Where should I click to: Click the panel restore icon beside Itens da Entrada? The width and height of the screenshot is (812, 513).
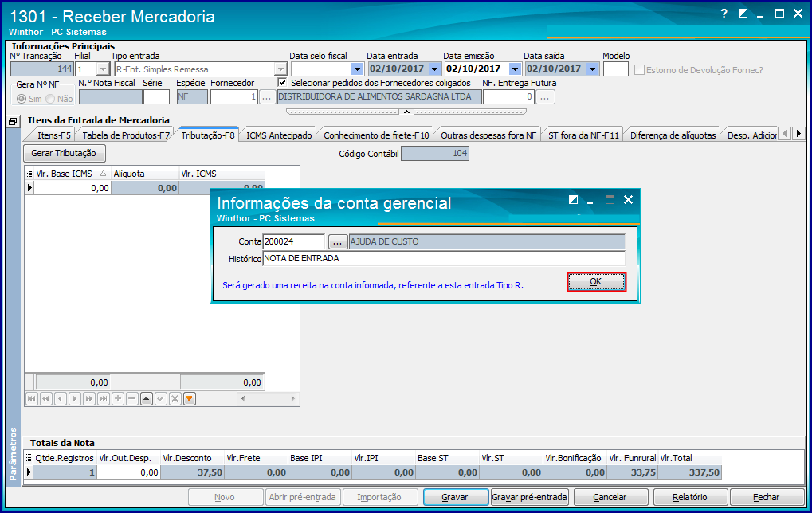[13, 122]
